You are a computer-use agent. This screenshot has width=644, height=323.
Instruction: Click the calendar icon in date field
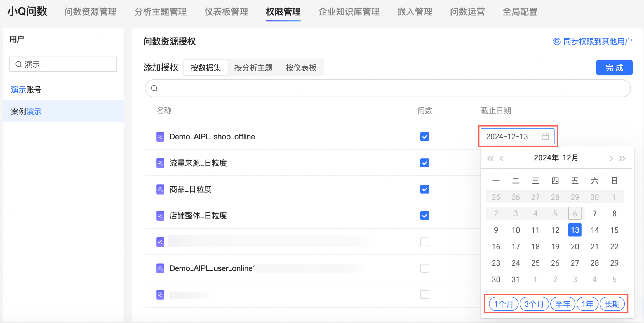[x=545, y=136]
